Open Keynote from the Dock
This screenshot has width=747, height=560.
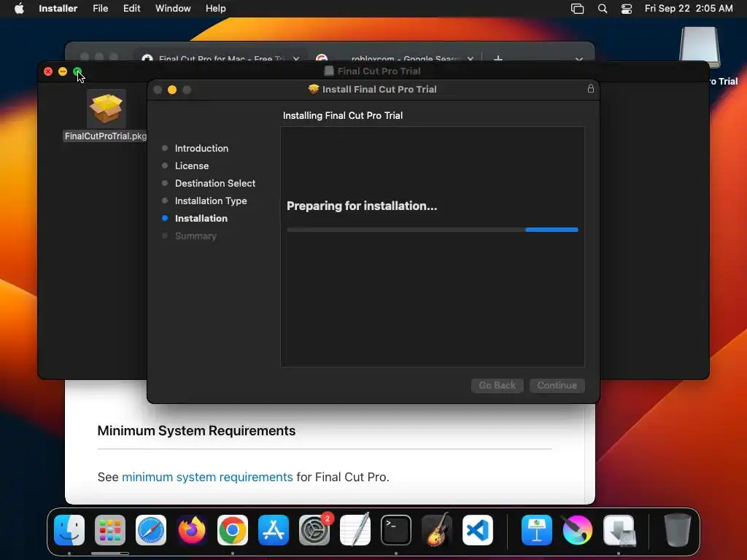(537, 530)
